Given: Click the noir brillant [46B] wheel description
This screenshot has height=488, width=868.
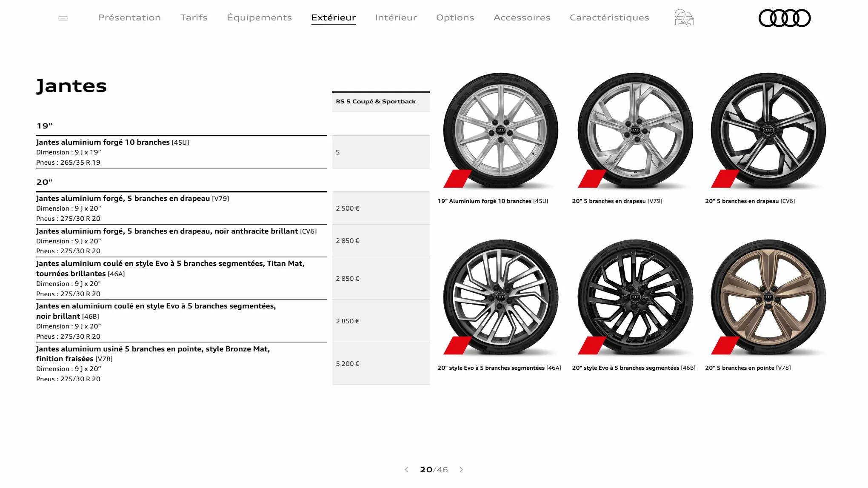Looking at the screenshot, I should pos(156,311).
